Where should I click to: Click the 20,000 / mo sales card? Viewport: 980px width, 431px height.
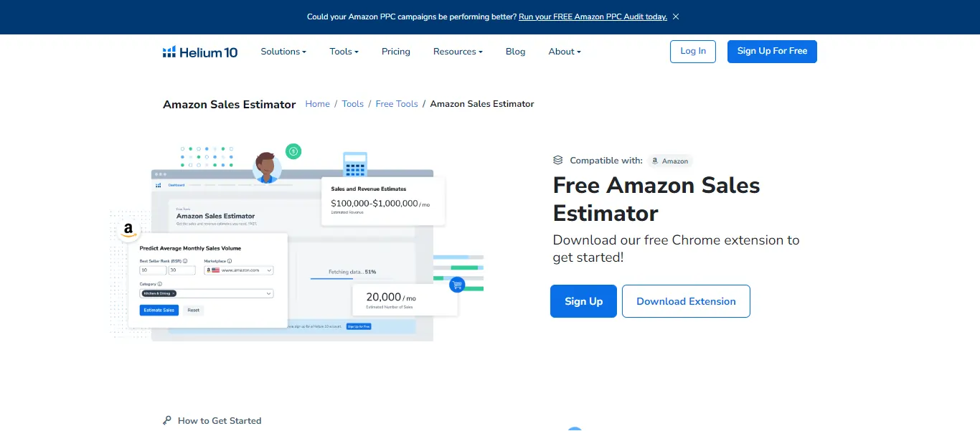click(405, 300)
